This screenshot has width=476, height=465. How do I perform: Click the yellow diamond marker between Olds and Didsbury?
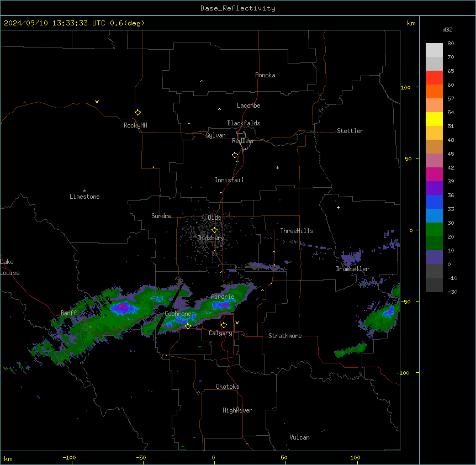(214, 230)
